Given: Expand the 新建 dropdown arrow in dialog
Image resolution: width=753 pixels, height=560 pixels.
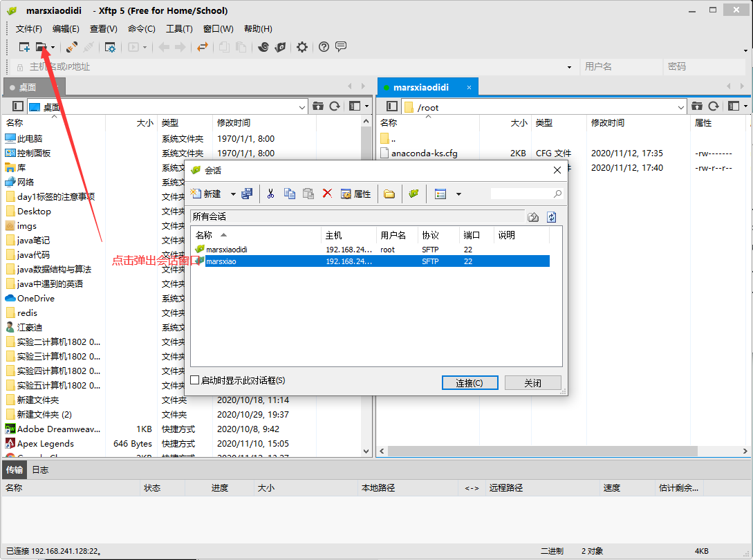Looking at the screenshot, I should pyautogui.click(x=233, y=194).
